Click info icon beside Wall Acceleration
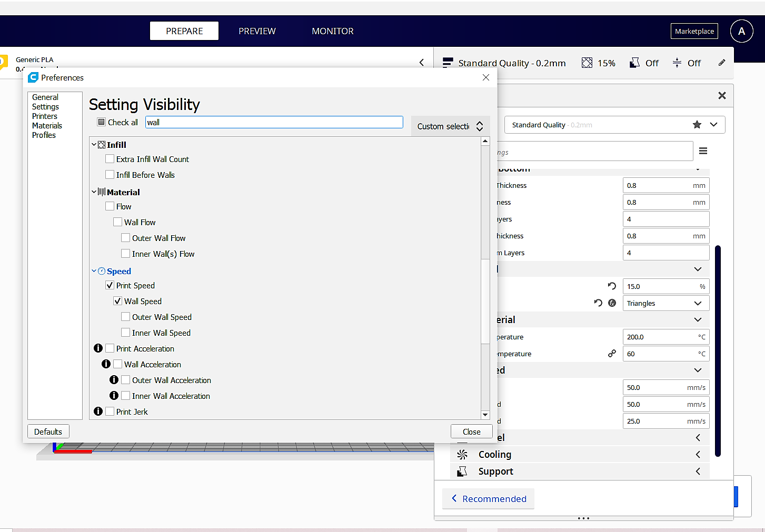765x532 pixels. click(x=106, y=364)
